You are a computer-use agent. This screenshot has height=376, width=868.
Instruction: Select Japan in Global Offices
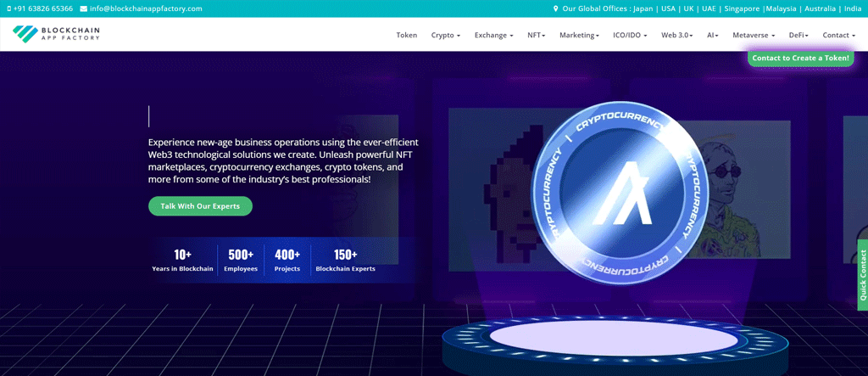643,8
